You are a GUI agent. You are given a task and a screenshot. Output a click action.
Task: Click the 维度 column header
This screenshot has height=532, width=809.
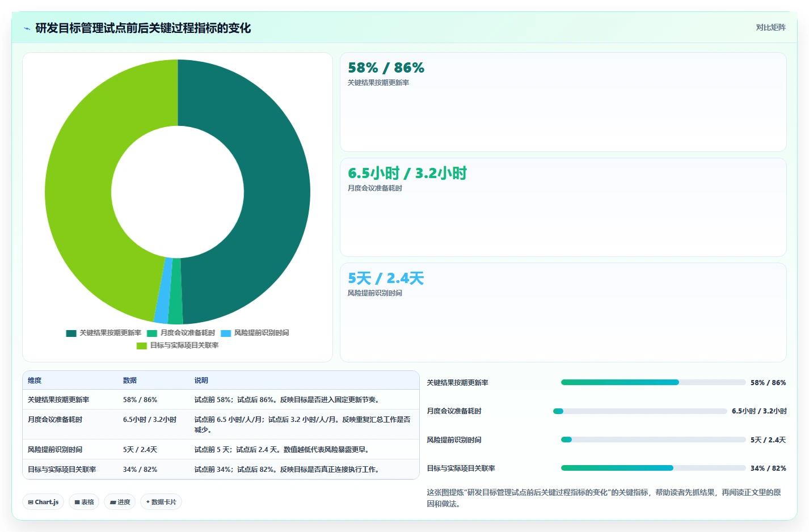coord(35,381)
